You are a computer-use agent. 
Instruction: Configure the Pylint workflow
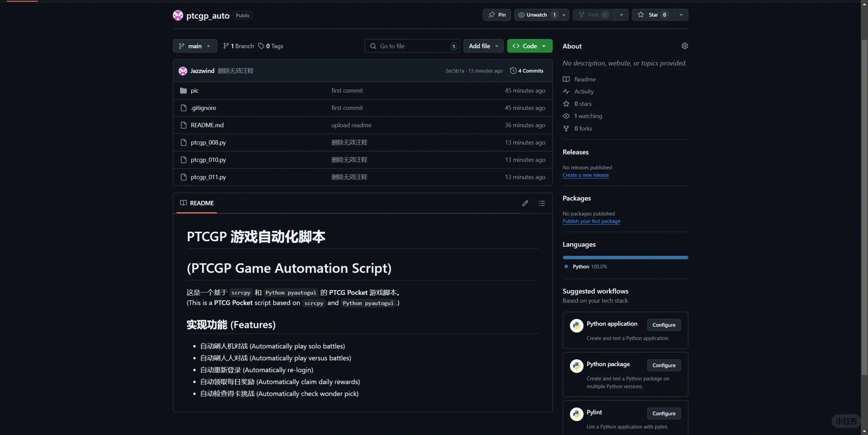(664, 414)
